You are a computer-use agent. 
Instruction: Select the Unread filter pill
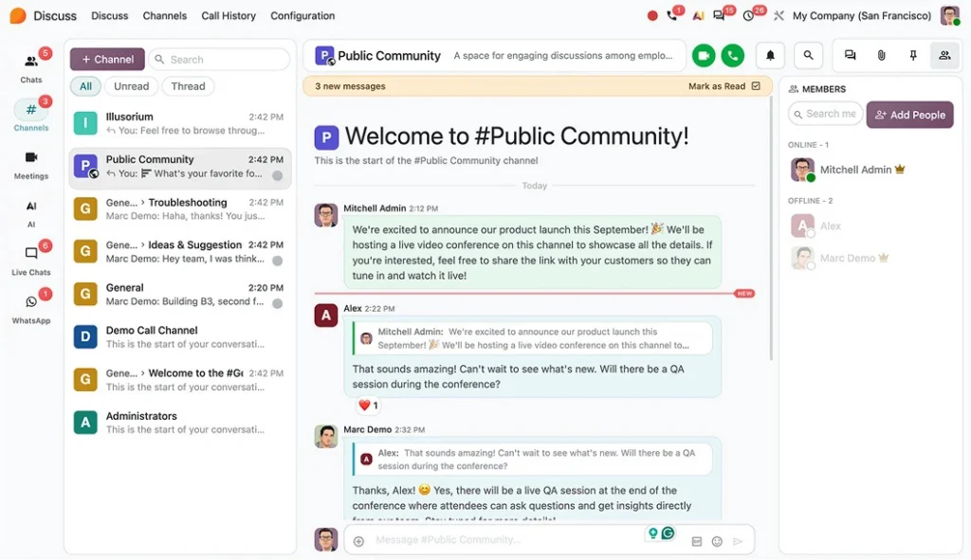pos(131,86)
